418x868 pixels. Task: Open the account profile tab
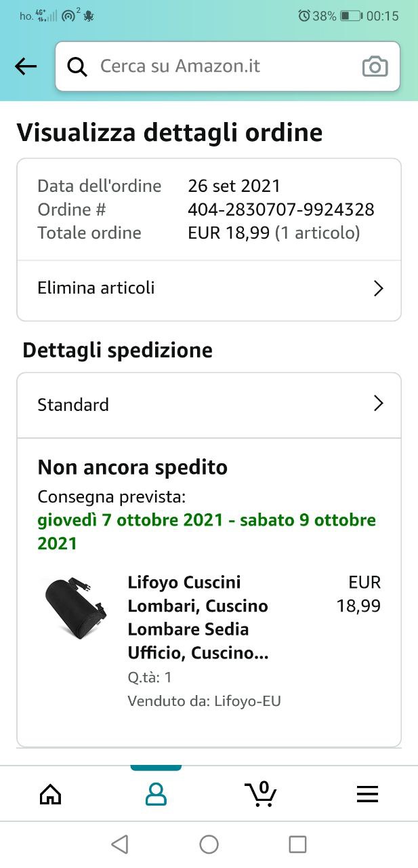[156, 794]
